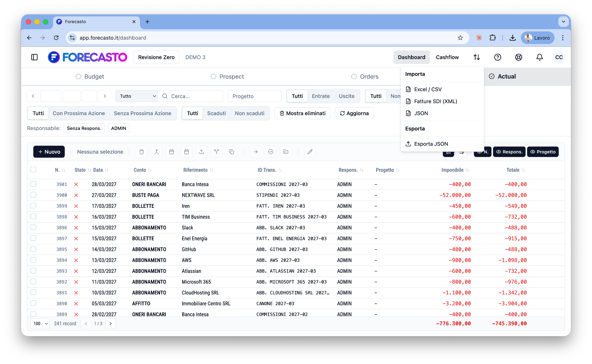Click the duplicate copy icon in the toolbar
The width and height of the screenshot is (592, 364).
tap(231, 152)
